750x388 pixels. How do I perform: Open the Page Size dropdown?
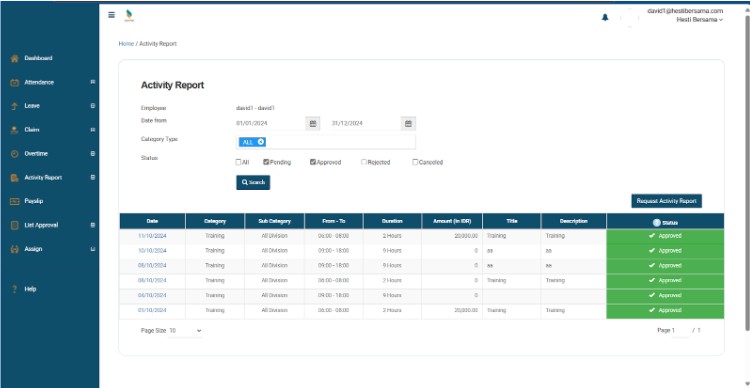click(186, 331)
